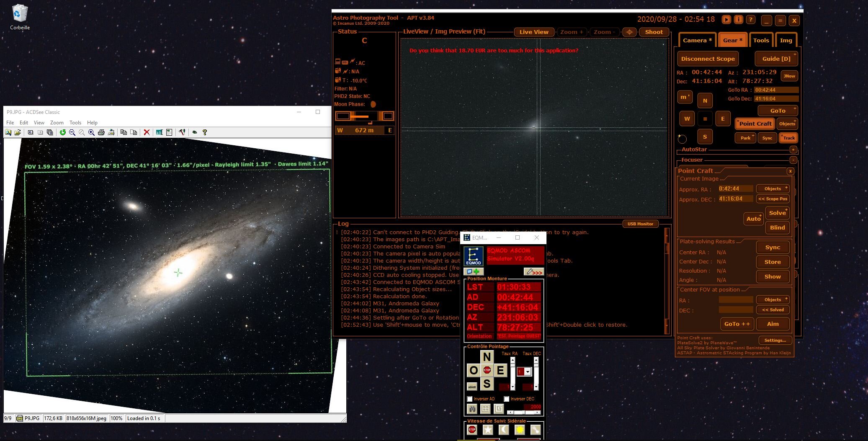Click the play icon in APT title bar
This screenshot has width=868, height=441.
coord(726,20)
